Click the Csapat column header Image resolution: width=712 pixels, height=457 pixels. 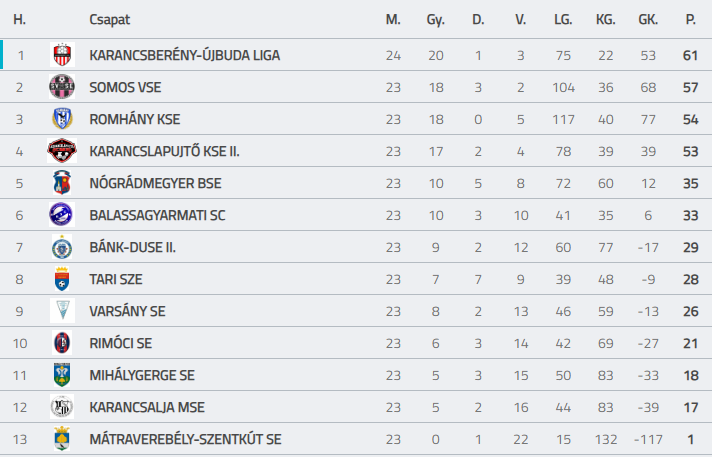tap(109, 20)
